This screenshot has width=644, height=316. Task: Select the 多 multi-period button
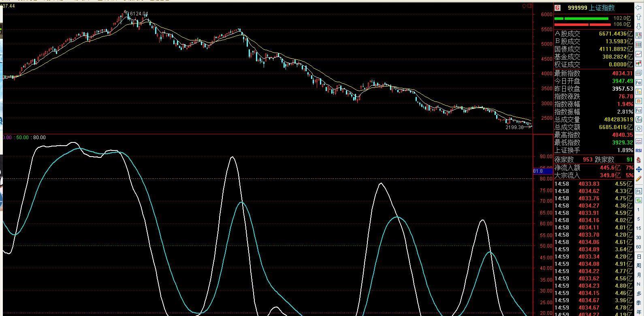(x=639, y=294)
